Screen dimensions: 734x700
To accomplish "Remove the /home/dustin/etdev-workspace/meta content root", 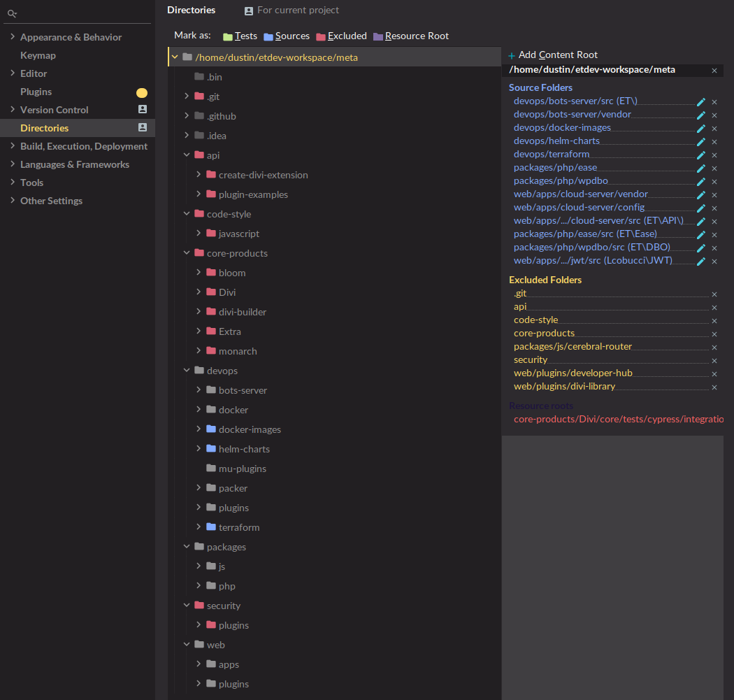I will tap(714, 71).
